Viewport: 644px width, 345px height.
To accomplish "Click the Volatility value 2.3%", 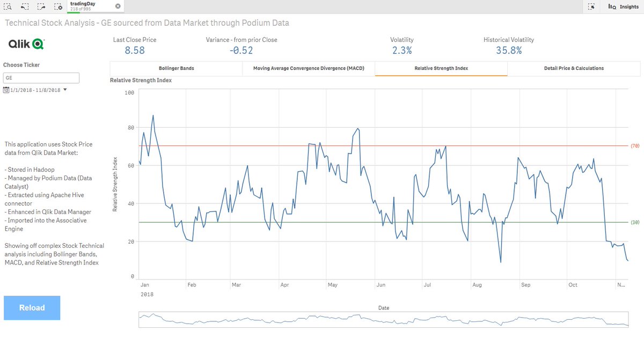I will (x=401, y=51).
